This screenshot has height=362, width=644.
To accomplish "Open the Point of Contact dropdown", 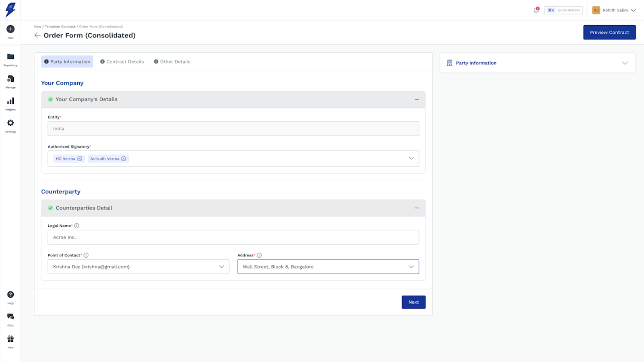I will click(221, 267).
